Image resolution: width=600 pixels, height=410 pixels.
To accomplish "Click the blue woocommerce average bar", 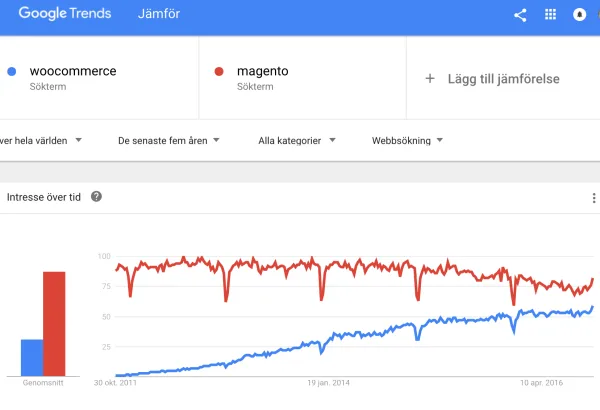I will click(x=32, y=358).
